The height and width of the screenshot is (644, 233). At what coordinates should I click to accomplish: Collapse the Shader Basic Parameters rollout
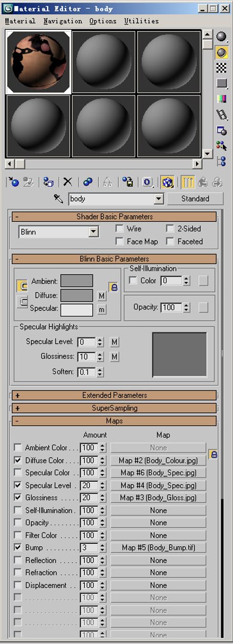(x=114, y=216)
